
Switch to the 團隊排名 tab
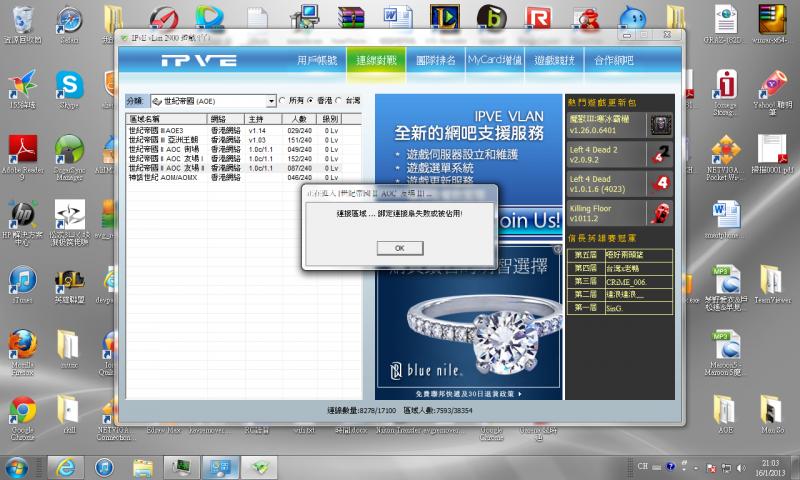tap(433, 61)
